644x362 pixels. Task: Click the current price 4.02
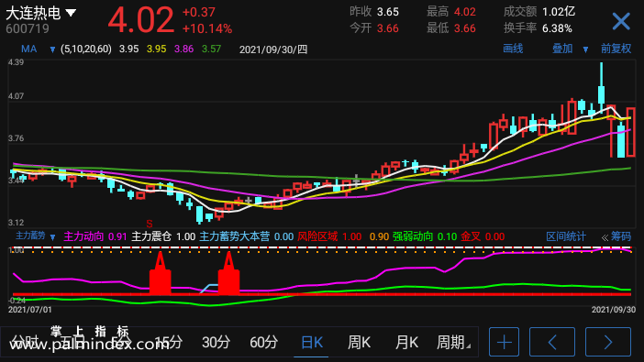141,19
